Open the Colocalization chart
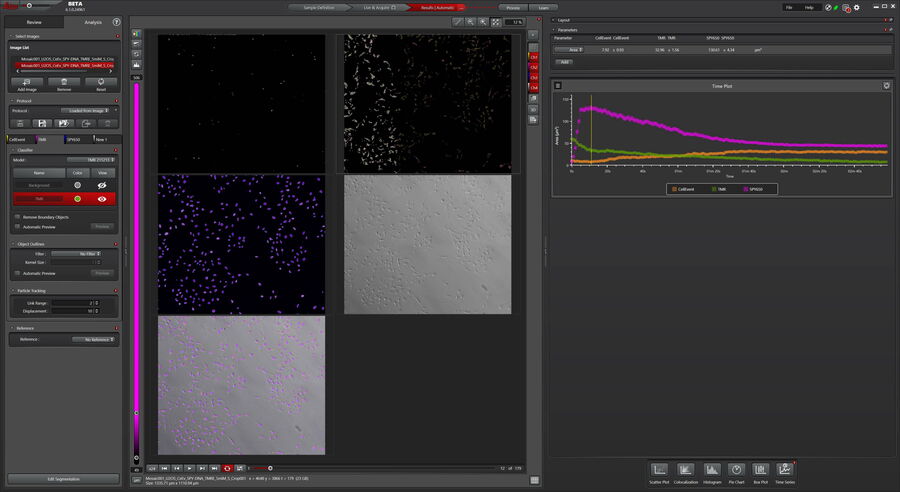900x492 pixels. (685, 470)
